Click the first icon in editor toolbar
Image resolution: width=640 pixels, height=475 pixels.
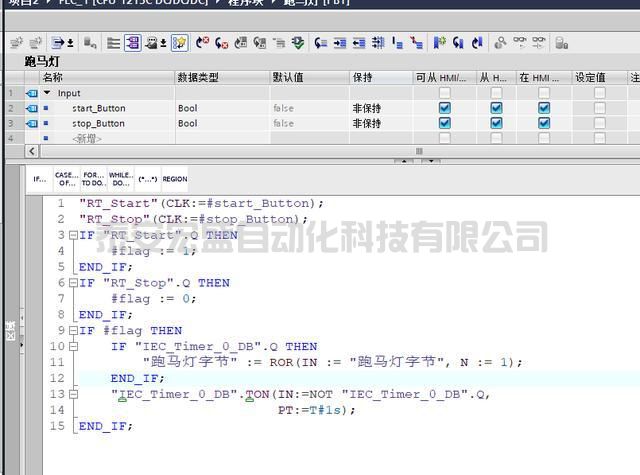(15, 43)
